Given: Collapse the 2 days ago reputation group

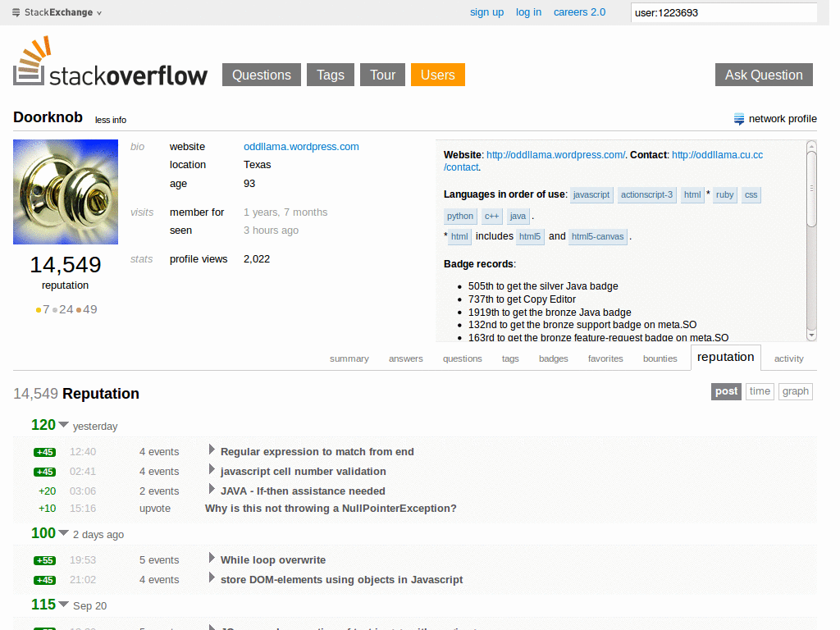Looking at the screenshot, I should (x=63, y=533).
